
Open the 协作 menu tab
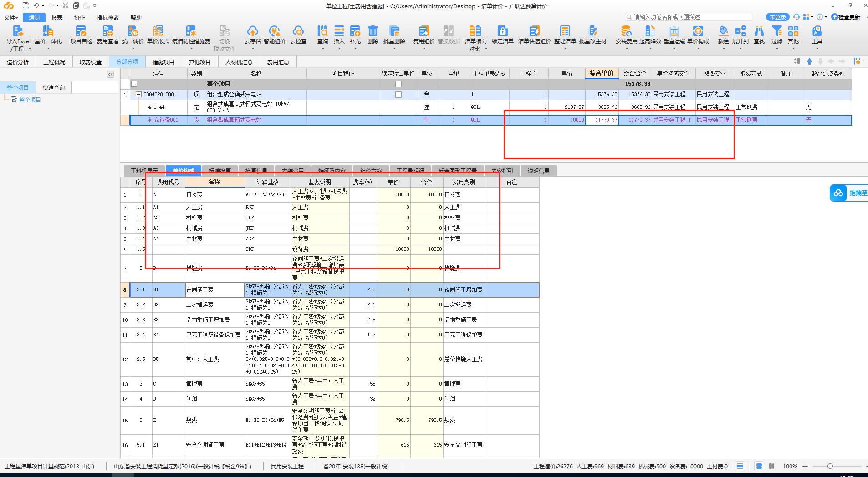point(80,17)
